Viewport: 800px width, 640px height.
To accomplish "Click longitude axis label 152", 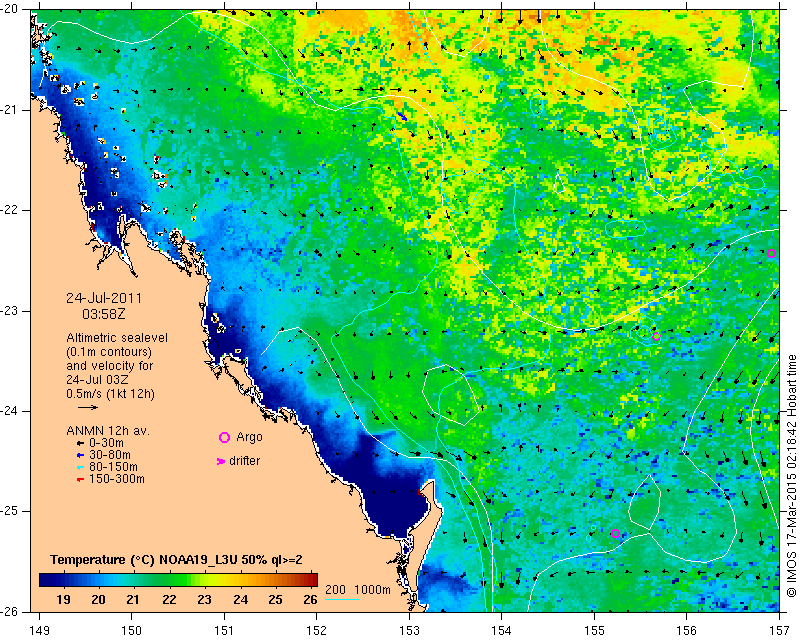I will coord(316,631).
